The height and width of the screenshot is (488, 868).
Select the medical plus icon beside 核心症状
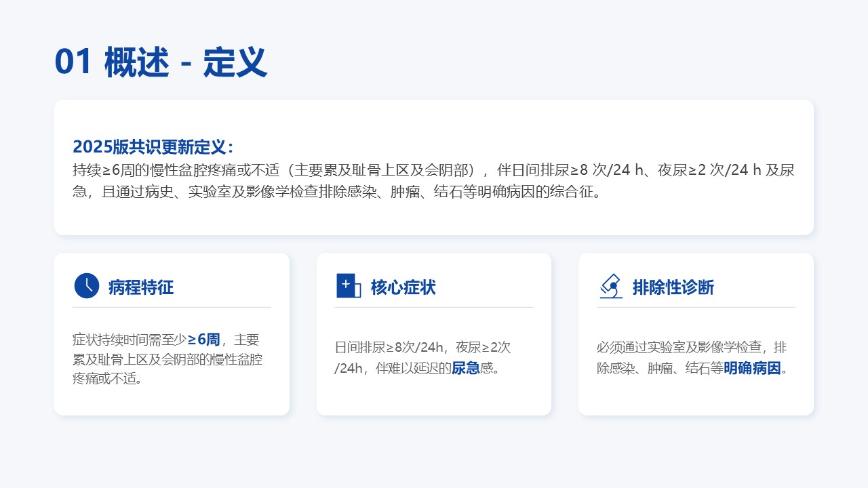349,286
